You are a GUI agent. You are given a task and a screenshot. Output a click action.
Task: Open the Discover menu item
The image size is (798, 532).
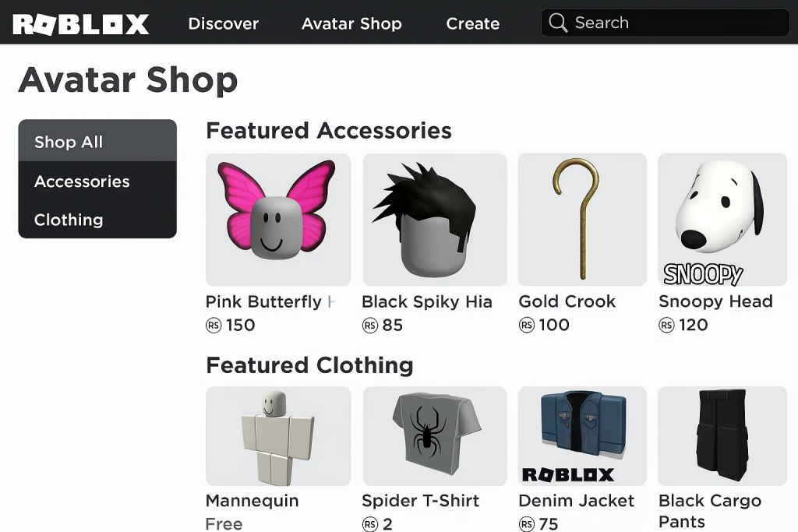224,23
